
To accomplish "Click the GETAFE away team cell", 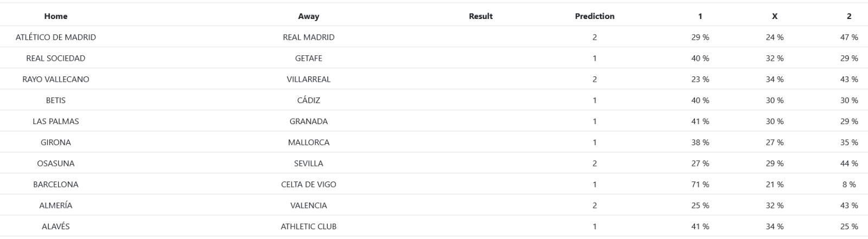I will 309,59.
